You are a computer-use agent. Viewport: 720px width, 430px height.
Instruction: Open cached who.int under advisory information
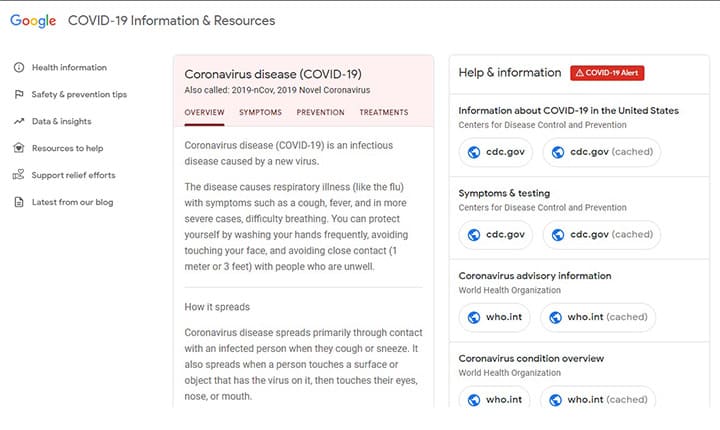(x=598, y=317)
